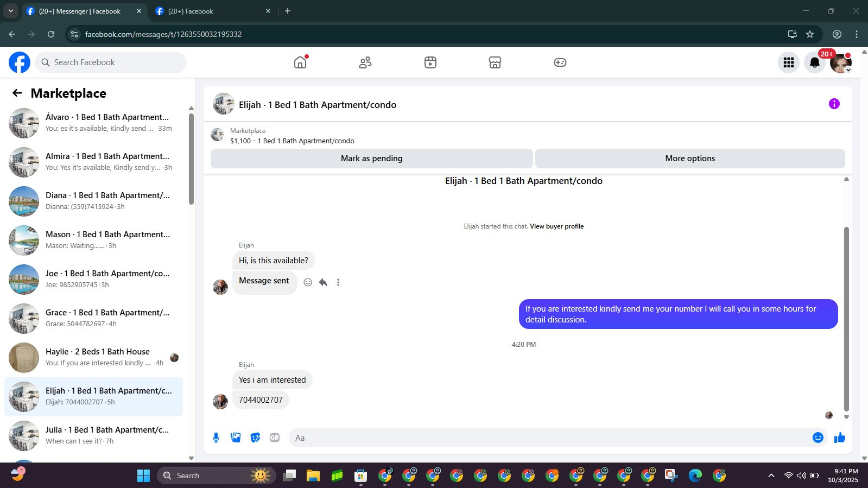React to the 'Message sent' bubble
Viewport: 868px width, 488px height.
(308, 282)
